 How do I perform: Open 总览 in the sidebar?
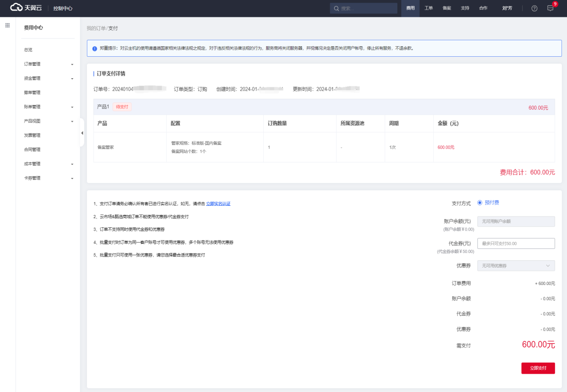28,50
